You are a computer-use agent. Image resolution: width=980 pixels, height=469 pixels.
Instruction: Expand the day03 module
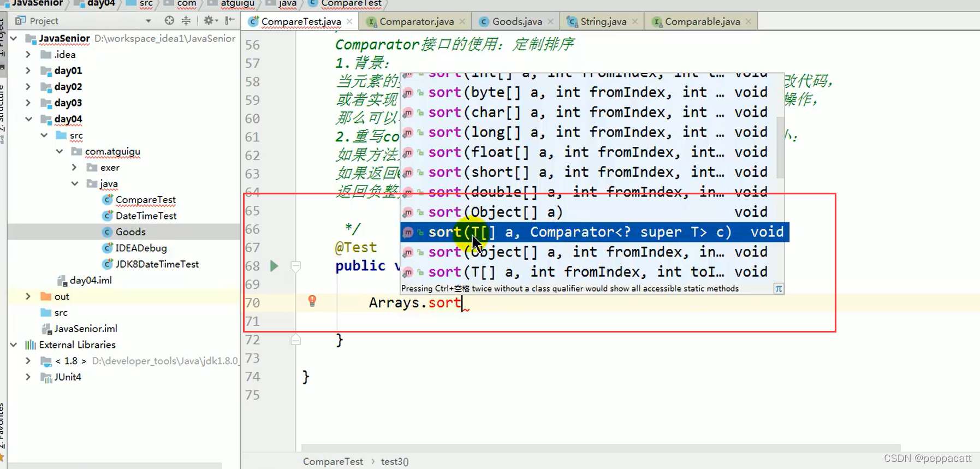point(28,103)
